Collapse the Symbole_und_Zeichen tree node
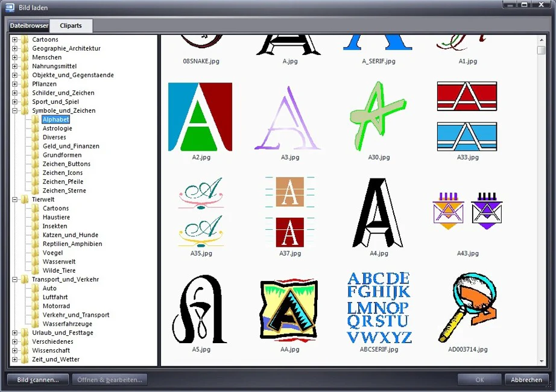 (x=14, y=111)
